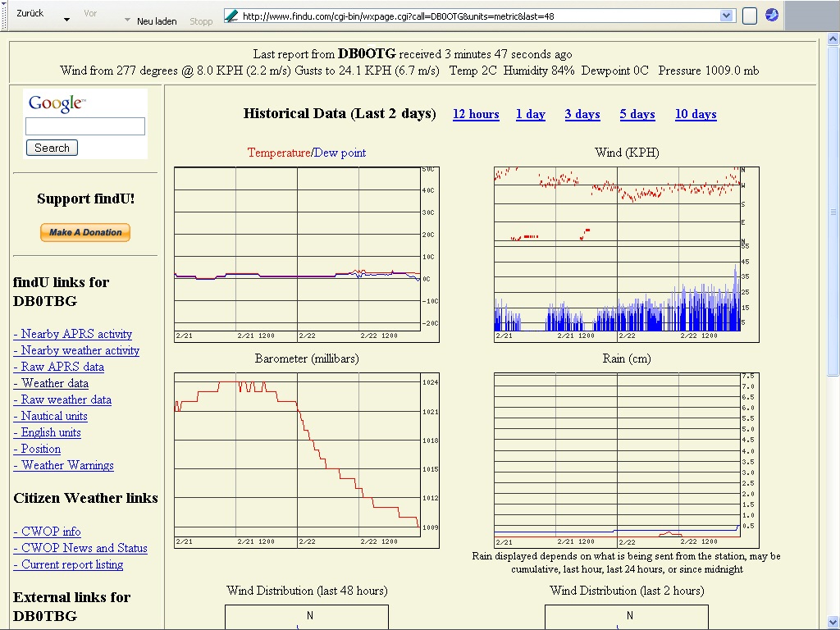Click the Google logo
Image resolution: width=840 pixels, height=630 pixels.
click(56, 103)
